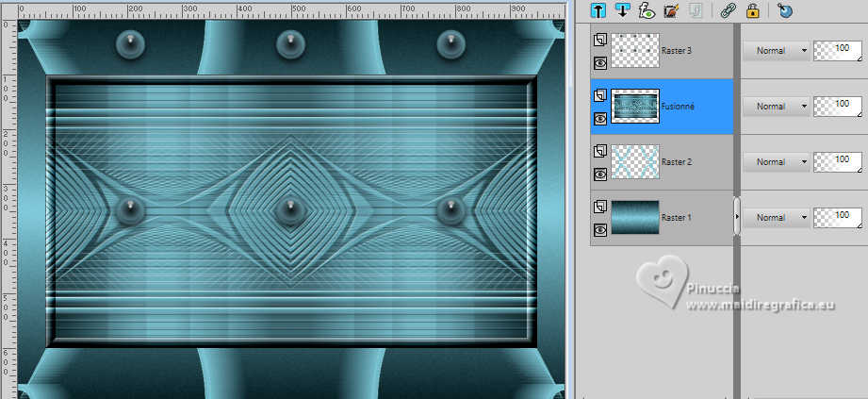This screenshot has width=868, height=399.
Task: Click the Raster 3 layer type icon
Action: (600, 40)
